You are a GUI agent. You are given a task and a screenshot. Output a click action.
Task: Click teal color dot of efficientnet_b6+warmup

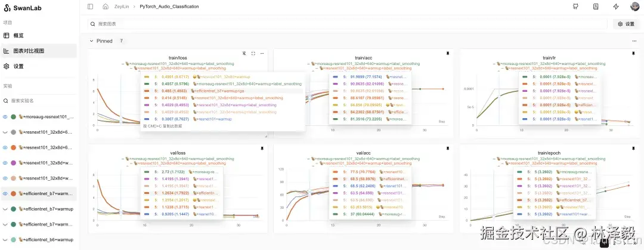tap(13, 240)
